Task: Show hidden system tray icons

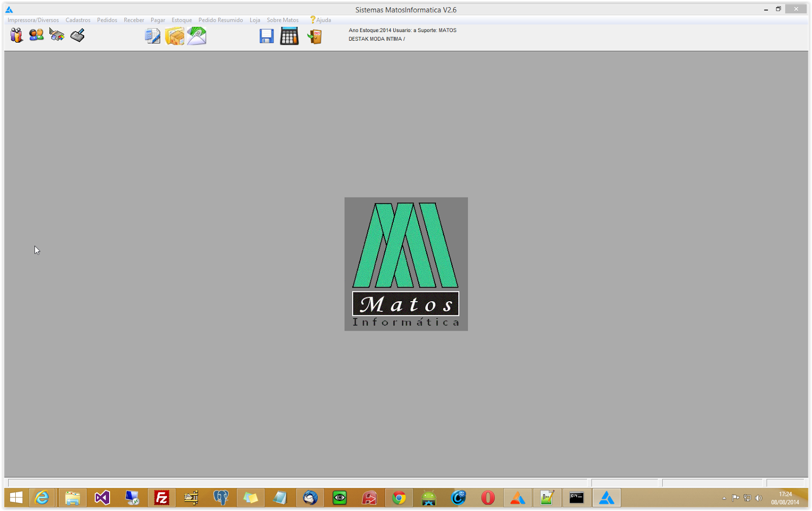Action: point(724,498)
